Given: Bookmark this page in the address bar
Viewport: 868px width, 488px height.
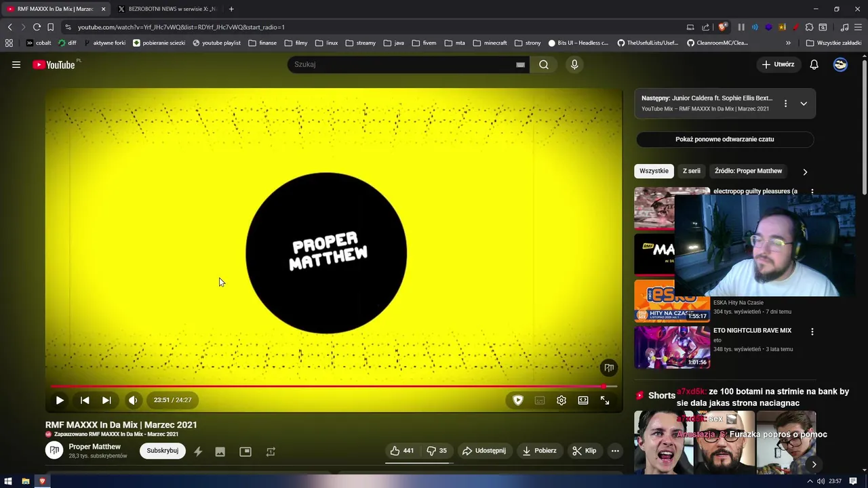Looking at the screenshot, I should pos(50,27).
